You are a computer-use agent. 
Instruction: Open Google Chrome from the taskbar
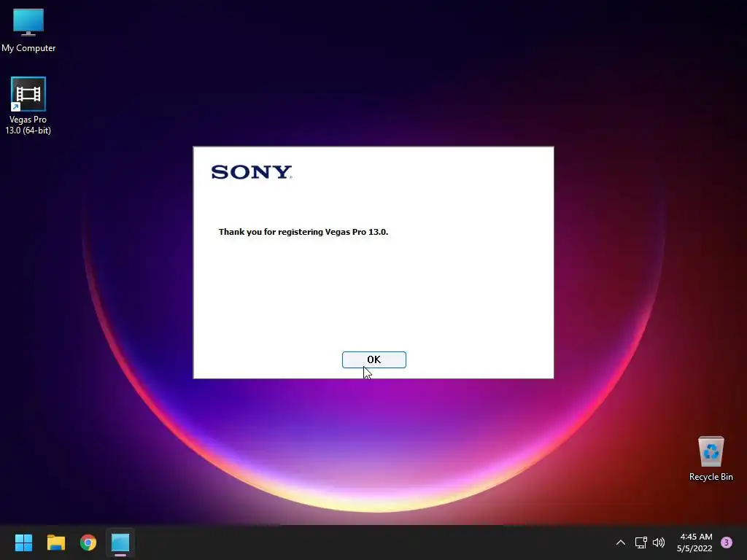point(88,542)
